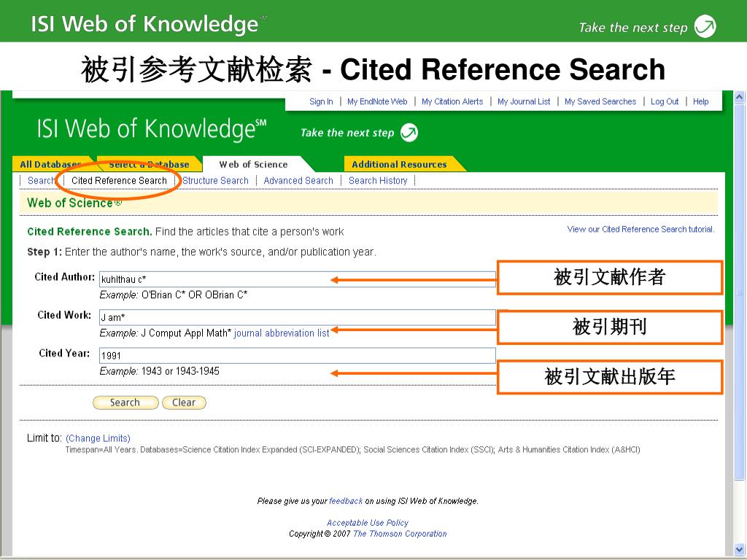View the Cited Reference Search tutorial
This screenshot has height=560, width=747.
tap(640, 229)
